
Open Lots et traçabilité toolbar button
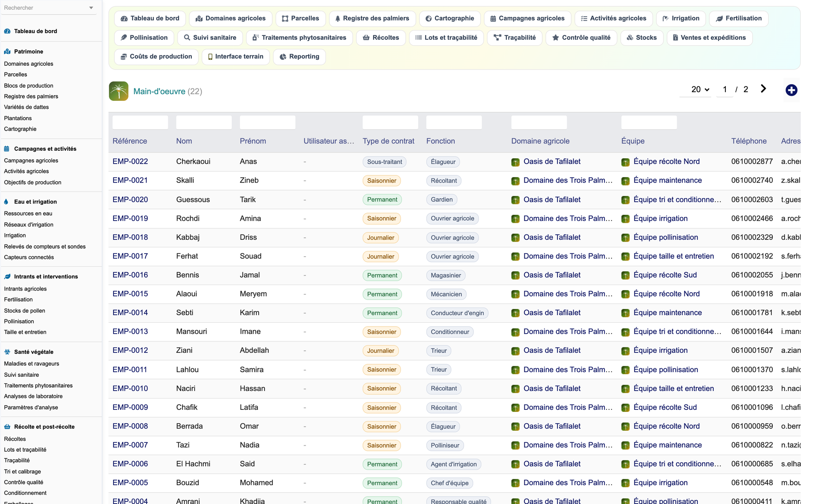pyautogui.click(x=446, y=38)
